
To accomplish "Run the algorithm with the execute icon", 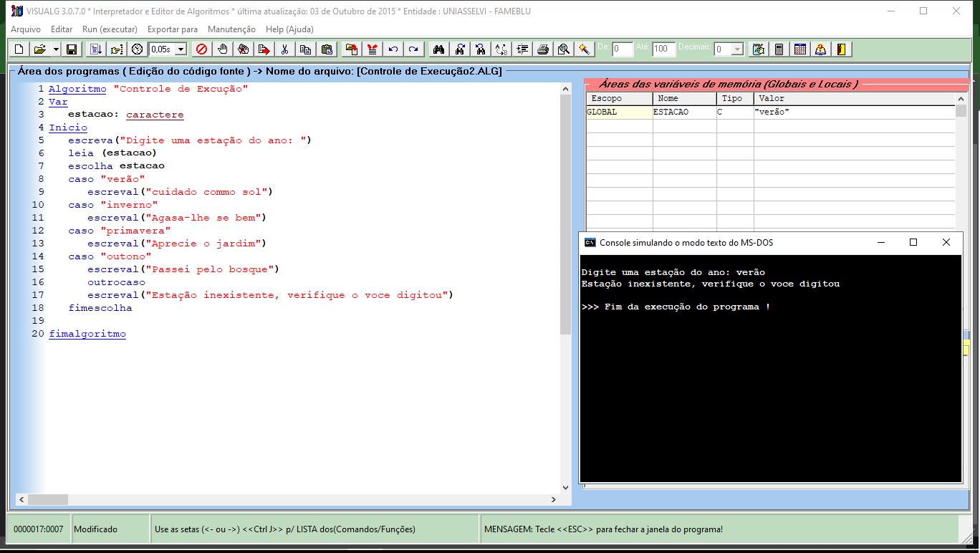I will coord(96,49).
